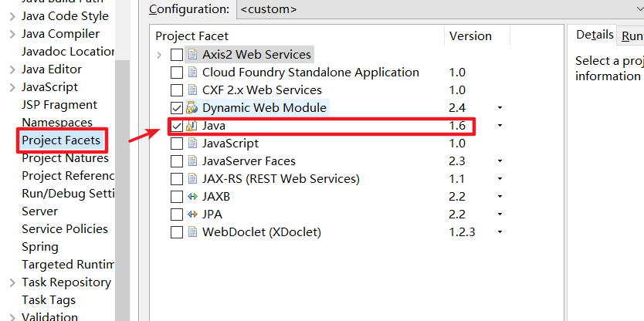Select Namespaces in the sidebar
Screen dimensions: 644x321
coord(57,123)
